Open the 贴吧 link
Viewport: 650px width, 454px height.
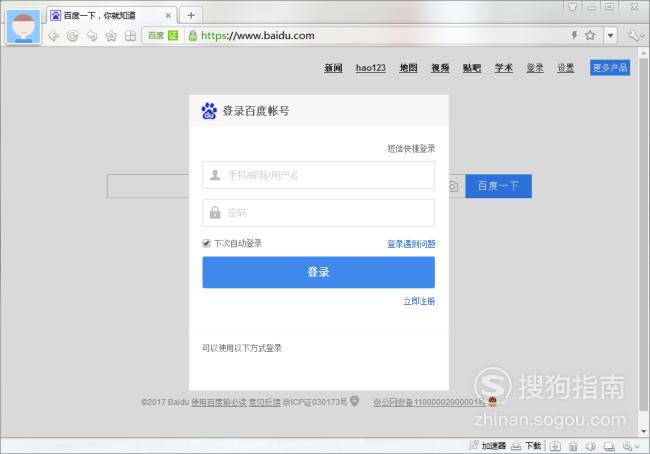(x=472, y=68)
